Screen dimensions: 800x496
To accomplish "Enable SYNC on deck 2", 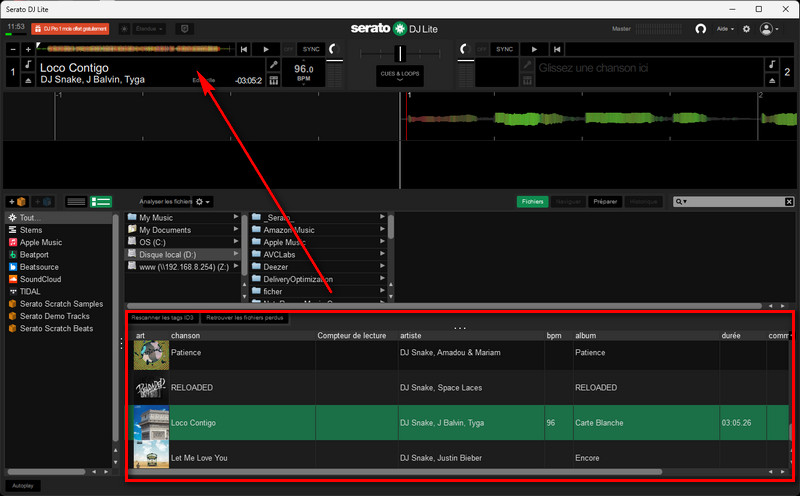I will [504, 49].
